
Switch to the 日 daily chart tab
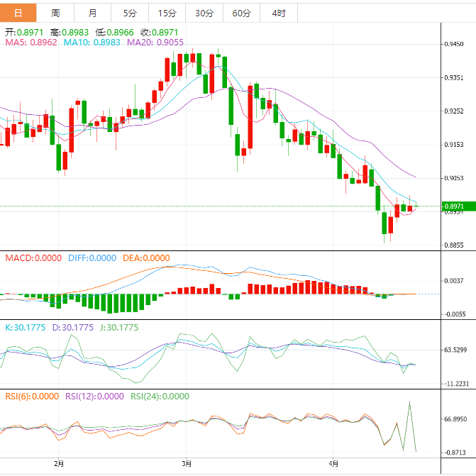(x=18, y=13)
